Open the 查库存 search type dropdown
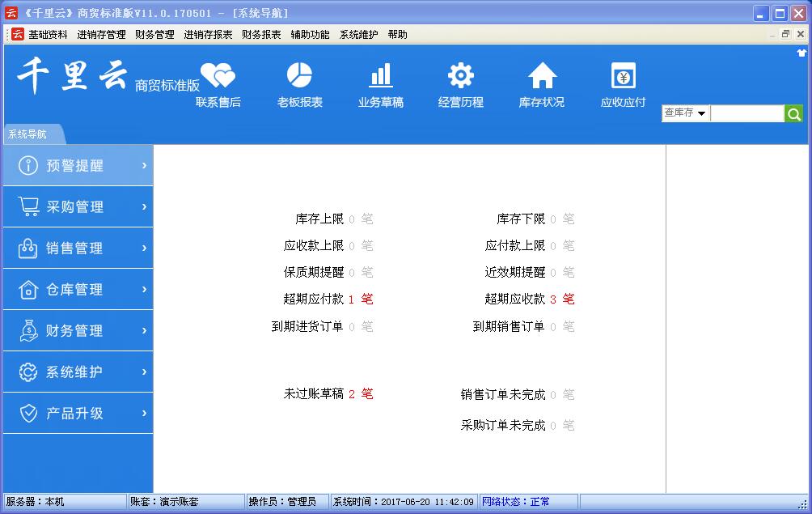Screen dimensions: 812x514 [685, 113]
